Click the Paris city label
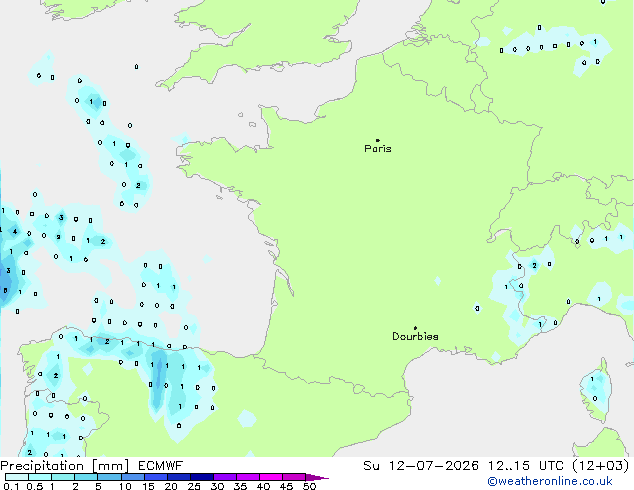634x490 pixels. pos(378,149)
